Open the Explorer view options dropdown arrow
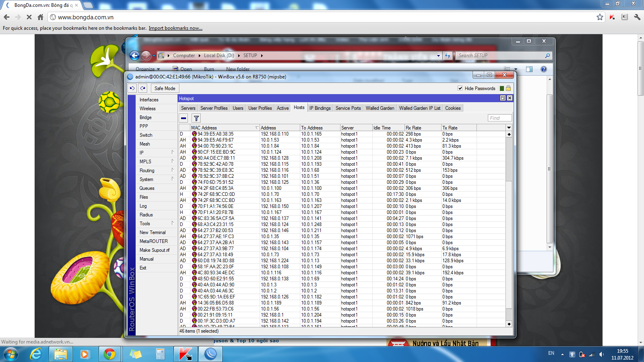Viewport: 644px width, 362px height. [x=516, y=69]
